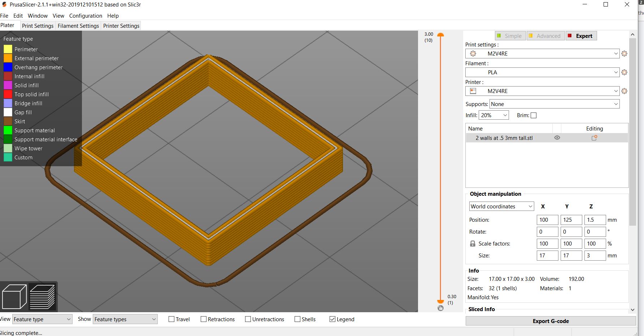Open the World coordinates dropdown
Viewport: 644px width, 336px height.
[501, 207]
